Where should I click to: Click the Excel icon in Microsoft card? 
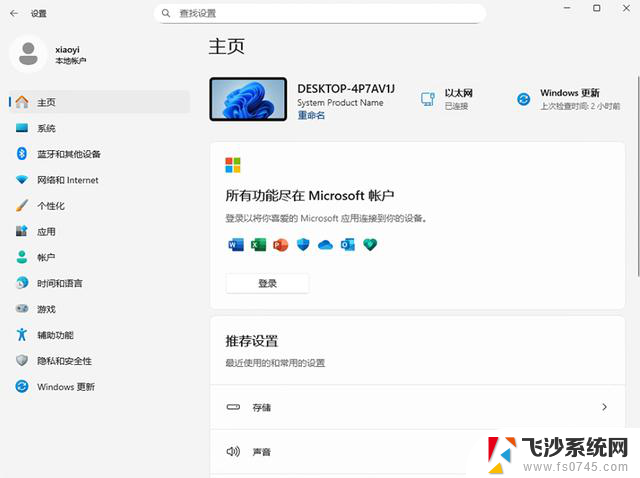click(x=258, y=245)
